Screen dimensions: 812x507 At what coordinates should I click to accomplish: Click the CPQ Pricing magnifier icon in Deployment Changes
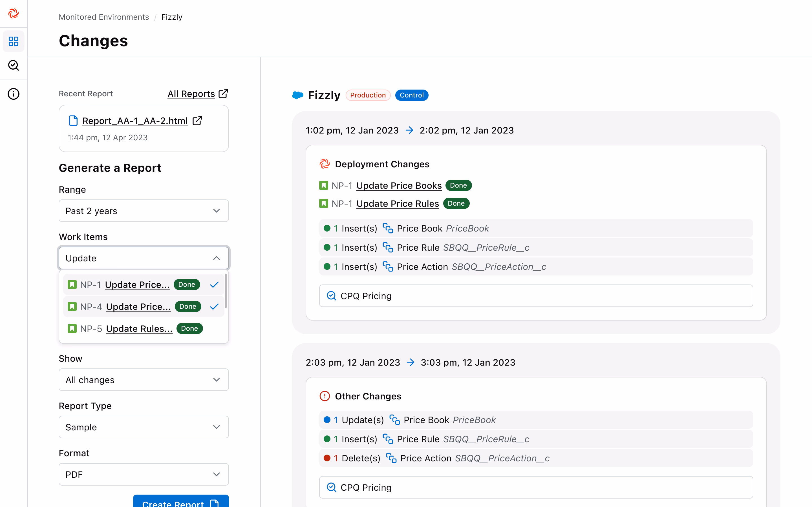332,296
